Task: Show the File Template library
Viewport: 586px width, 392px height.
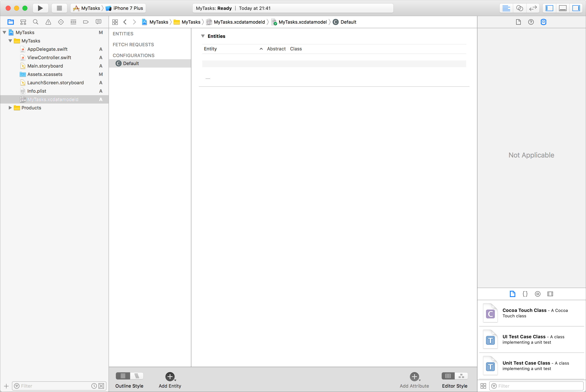Action: 513,294
